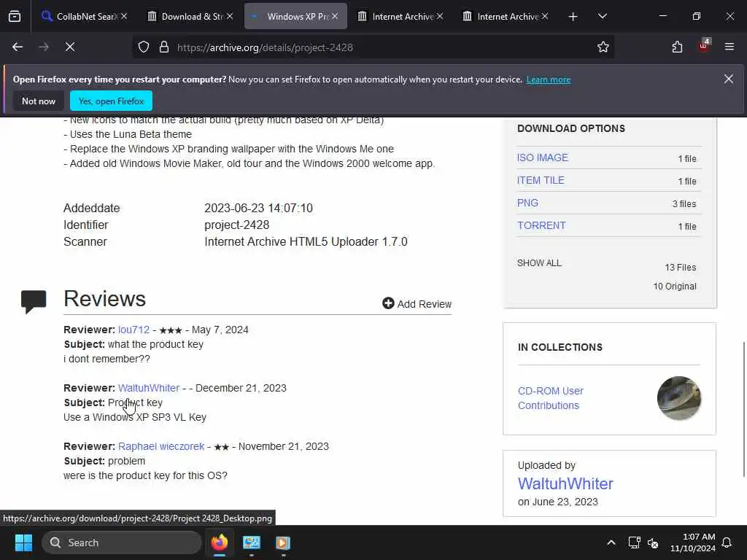
Task: Show hidden system tray icons chevron
Action: click(611, 542)
